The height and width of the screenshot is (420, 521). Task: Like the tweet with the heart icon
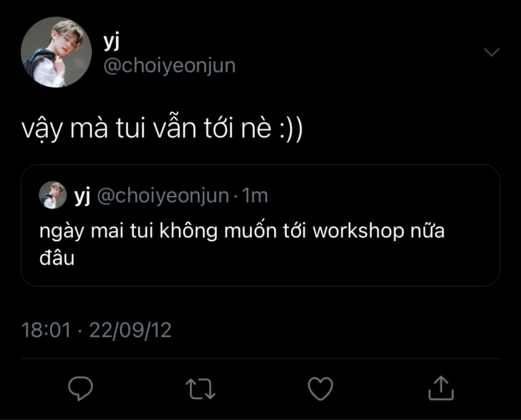(x=320, y=388)
